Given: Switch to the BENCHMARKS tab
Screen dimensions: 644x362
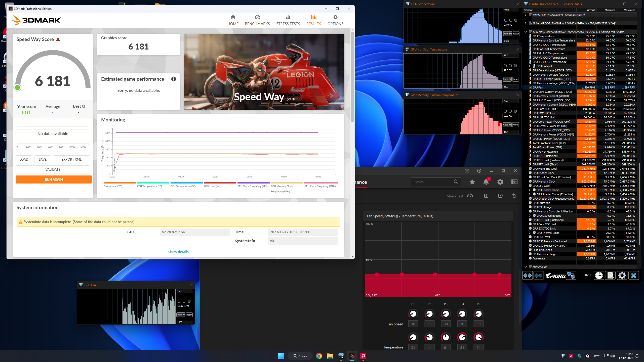Looking at the screenshot, I should tap(257, 20).
